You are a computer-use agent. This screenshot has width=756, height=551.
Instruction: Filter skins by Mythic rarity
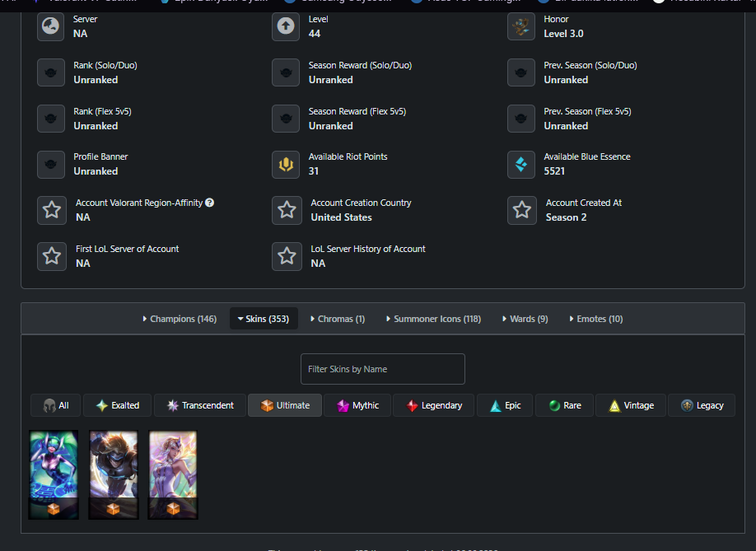point(357,405)
